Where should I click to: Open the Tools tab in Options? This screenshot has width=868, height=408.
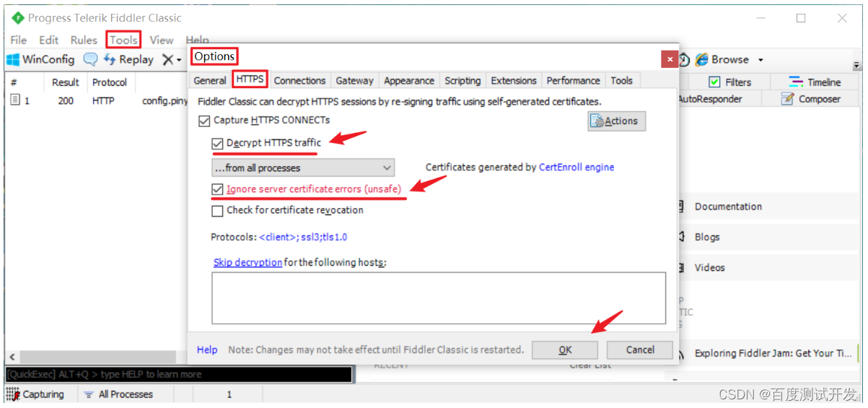click(x=621, y=80)
